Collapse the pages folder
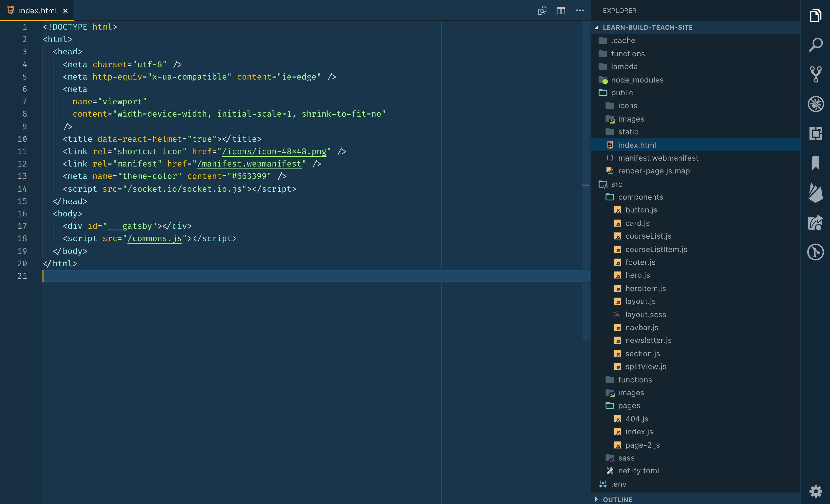 click(x=696, y=405)
